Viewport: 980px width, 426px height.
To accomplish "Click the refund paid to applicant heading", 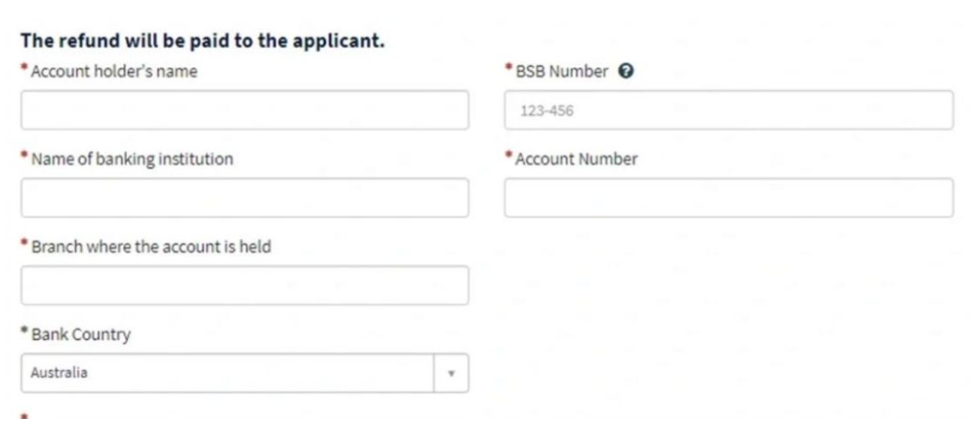I will (x=203, y=43).
